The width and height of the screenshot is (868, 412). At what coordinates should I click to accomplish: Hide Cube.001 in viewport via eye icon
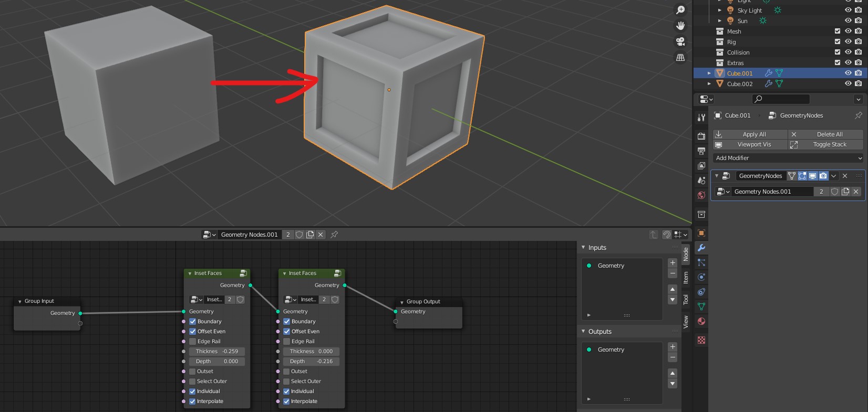coord(848,73)
